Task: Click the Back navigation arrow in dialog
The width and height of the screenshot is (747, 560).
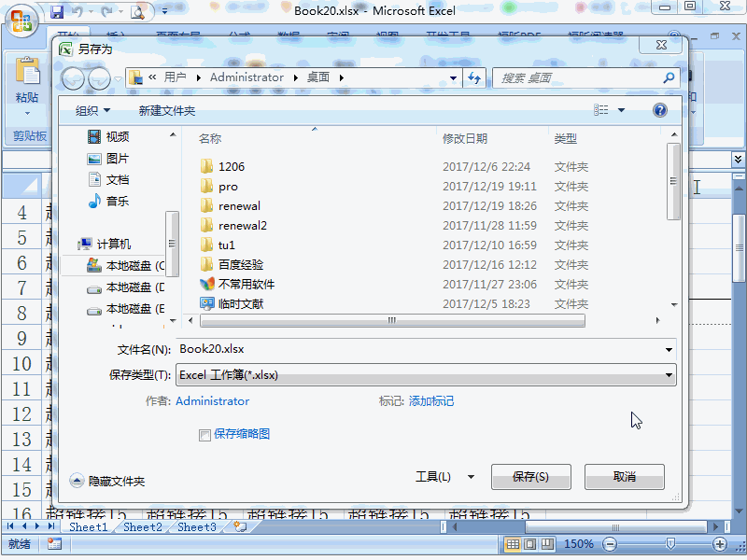Action: point(73,78)
